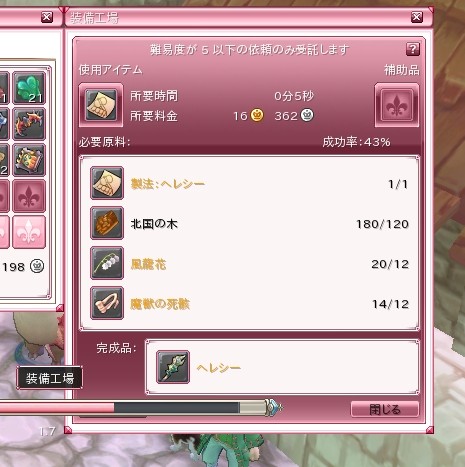Viewport: 465px width, 467px height.
Task: Click the recipe scroll in 使用アイテム slot
Action: (x=101, y=105)
